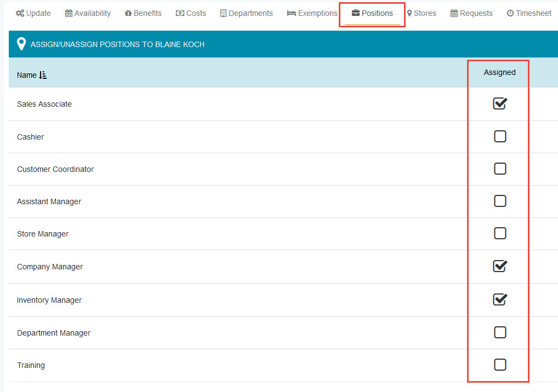Image resolution: width=558 pixels, height=392 pixels.
Task: Click the location pin icon in the banner
Action: pos(21,43)
